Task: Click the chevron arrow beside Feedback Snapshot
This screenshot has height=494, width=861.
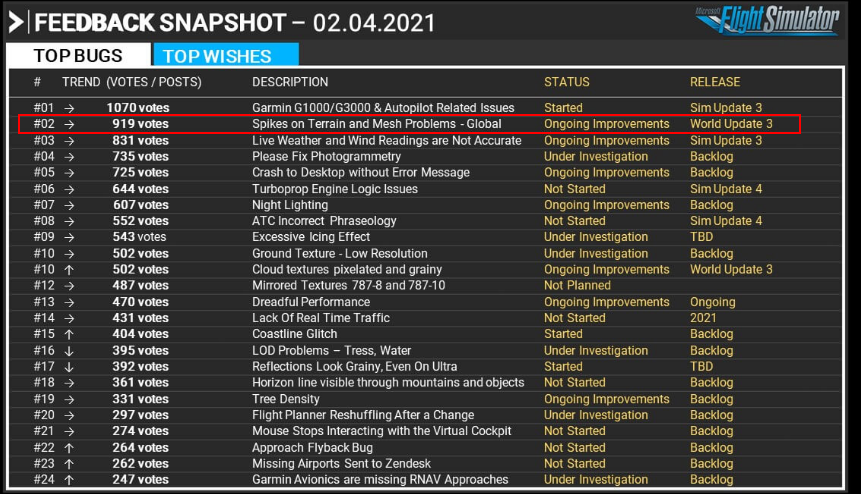Action: (16, 23)
